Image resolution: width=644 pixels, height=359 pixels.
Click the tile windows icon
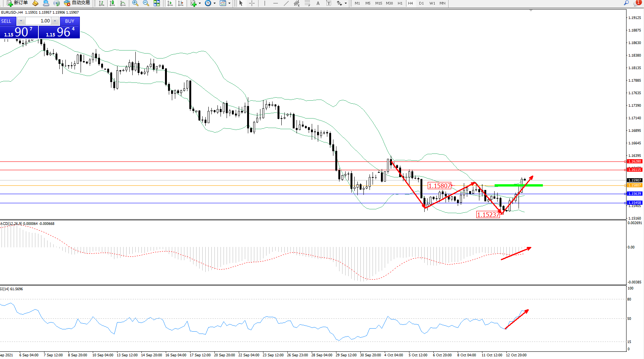pyautogui.click(x=157, y=3)
